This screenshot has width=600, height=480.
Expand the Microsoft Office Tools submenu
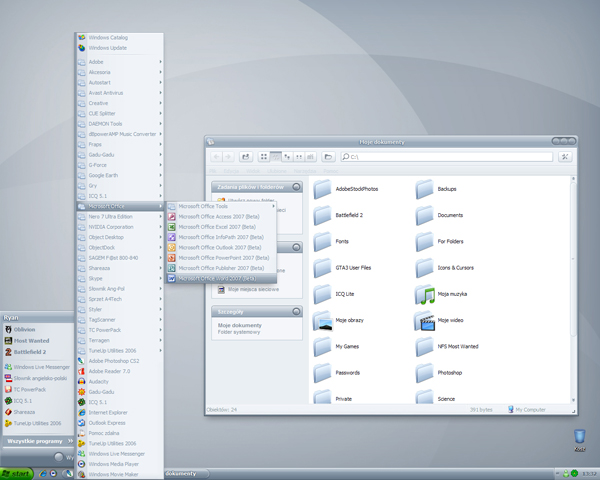pyautogui.click(x=222, y=206)
